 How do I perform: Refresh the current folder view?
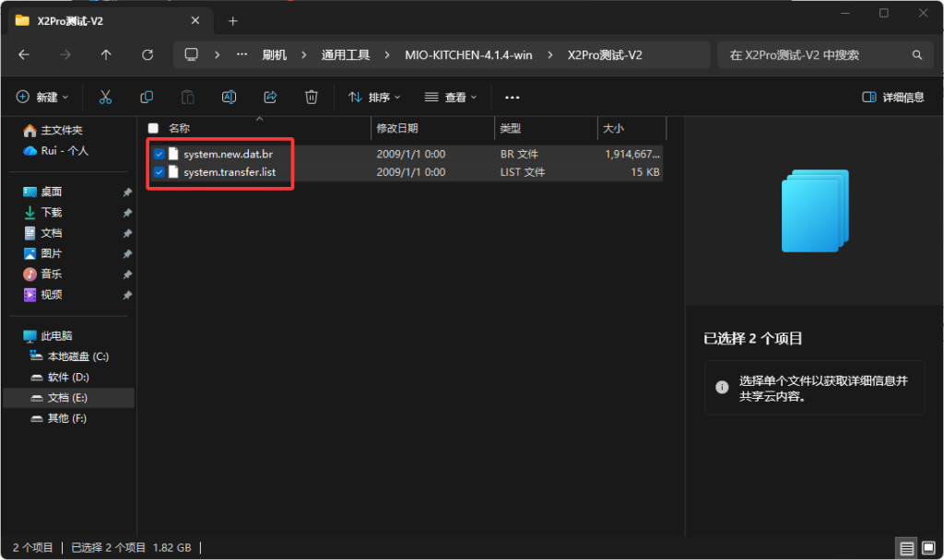147,55
